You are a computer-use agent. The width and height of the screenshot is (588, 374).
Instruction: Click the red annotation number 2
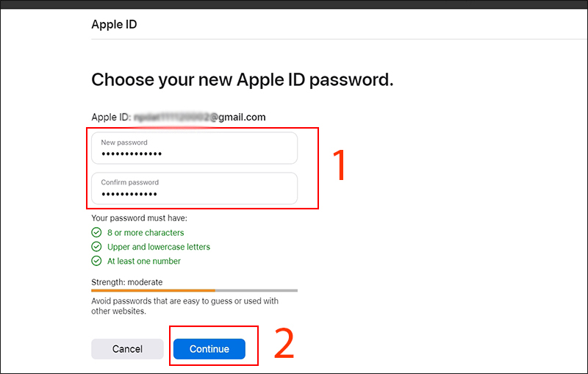[284, 343]
